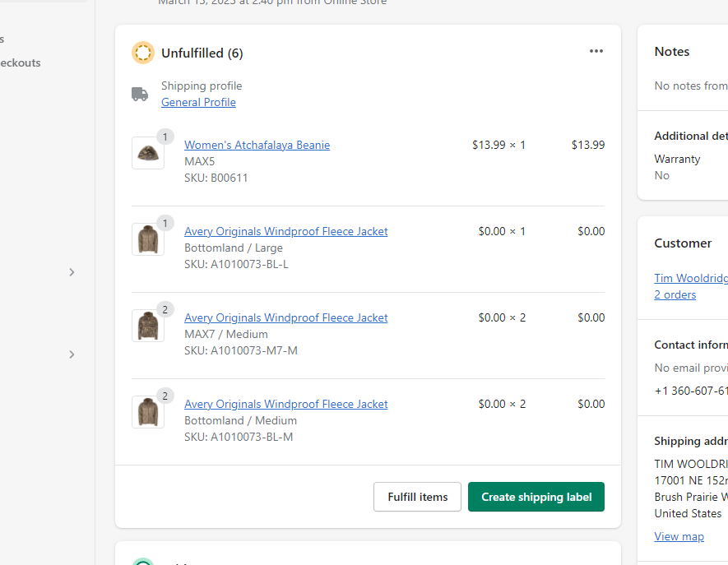Open the Bottomland / Large fleece jacket link
This screenshot has height=565, width=728.
click(x=285, y=231)
